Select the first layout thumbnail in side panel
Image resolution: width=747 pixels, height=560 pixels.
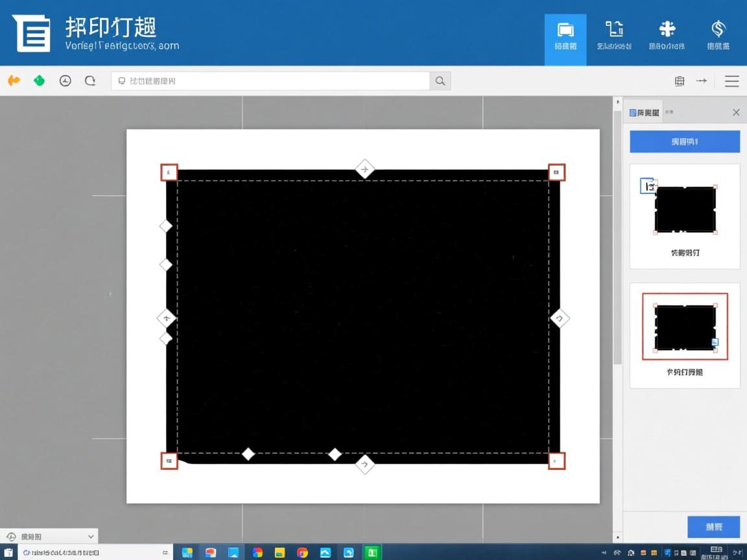[x=685, y=216]
